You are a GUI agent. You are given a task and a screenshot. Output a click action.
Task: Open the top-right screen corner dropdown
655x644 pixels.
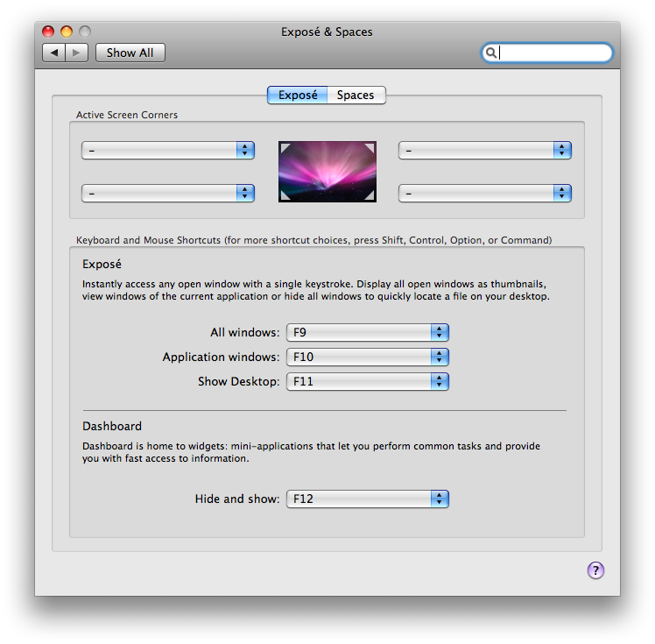485,151
